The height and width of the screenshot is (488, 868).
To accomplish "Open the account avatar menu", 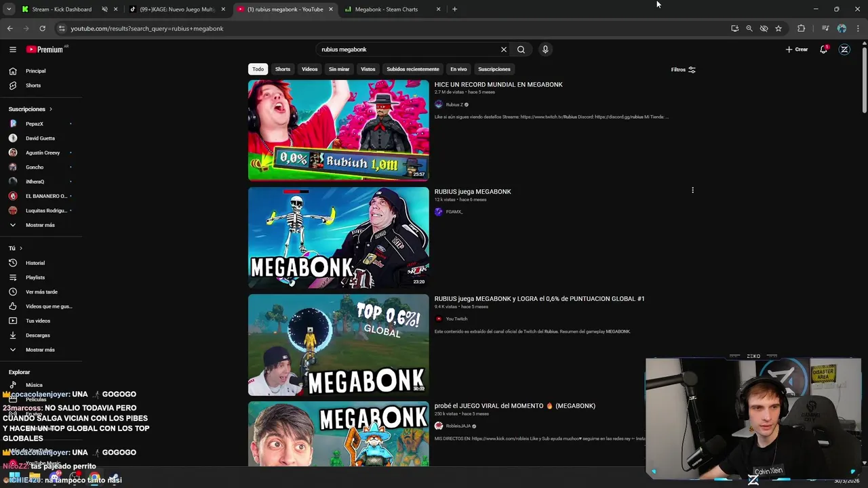I will click(x=844, y=49).
